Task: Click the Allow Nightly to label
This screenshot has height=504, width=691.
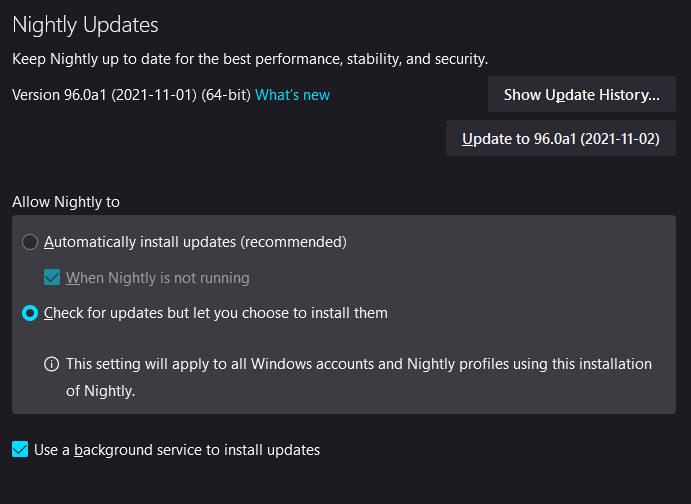Action: tap(66, 202)
